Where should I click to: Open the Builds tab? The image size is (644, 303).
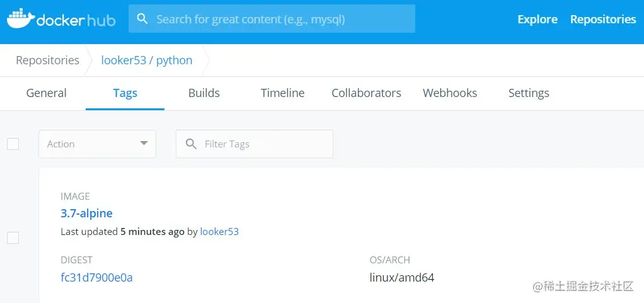[x=204, y=93]
